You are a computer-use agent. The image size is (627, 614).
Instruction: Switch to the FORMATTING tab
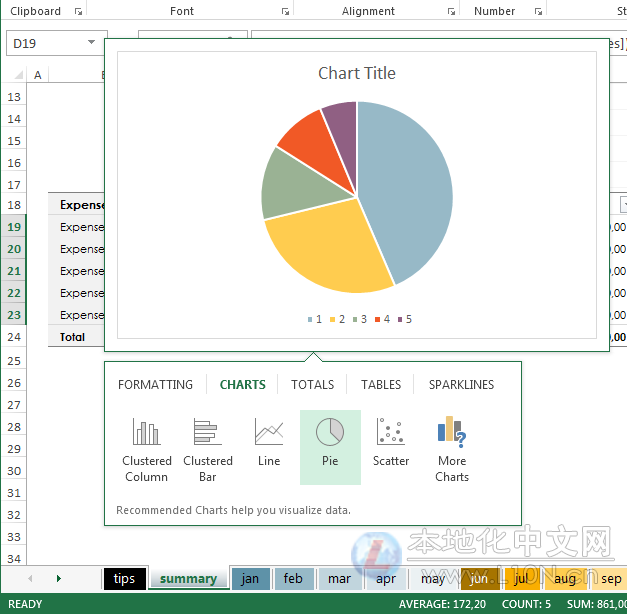click(x=155, y=385)
